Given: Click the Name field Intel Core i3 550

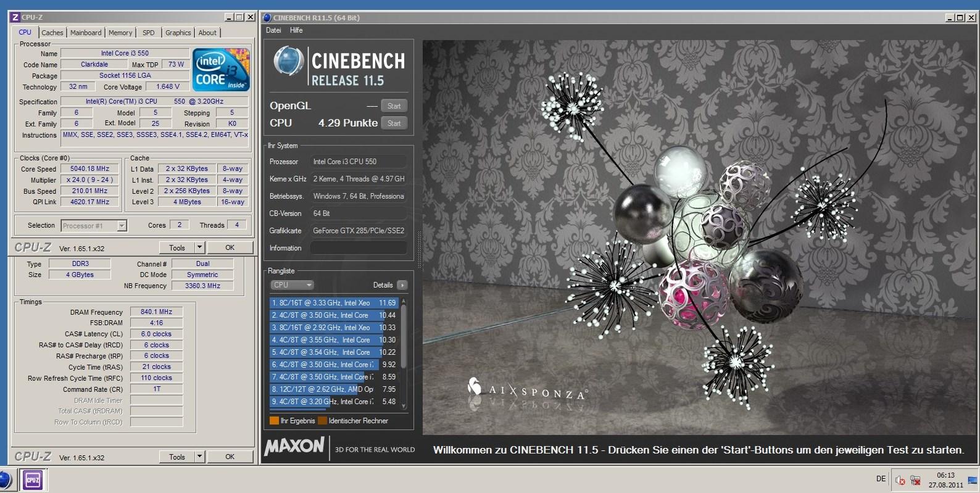Looking at the screenshot, I should pyautogui.click(x=125, y=53).
